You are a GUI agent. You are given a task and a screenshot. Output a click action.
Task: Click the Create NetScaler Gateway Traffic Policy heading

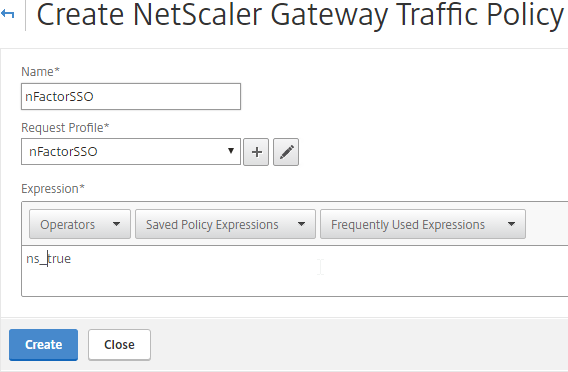300,15
